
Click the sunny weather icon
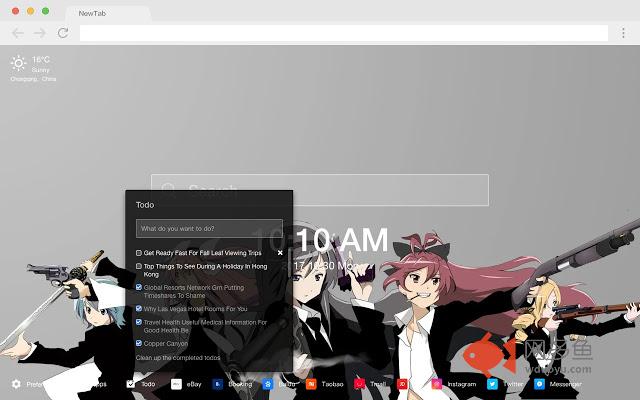click(x=18, y=63)
